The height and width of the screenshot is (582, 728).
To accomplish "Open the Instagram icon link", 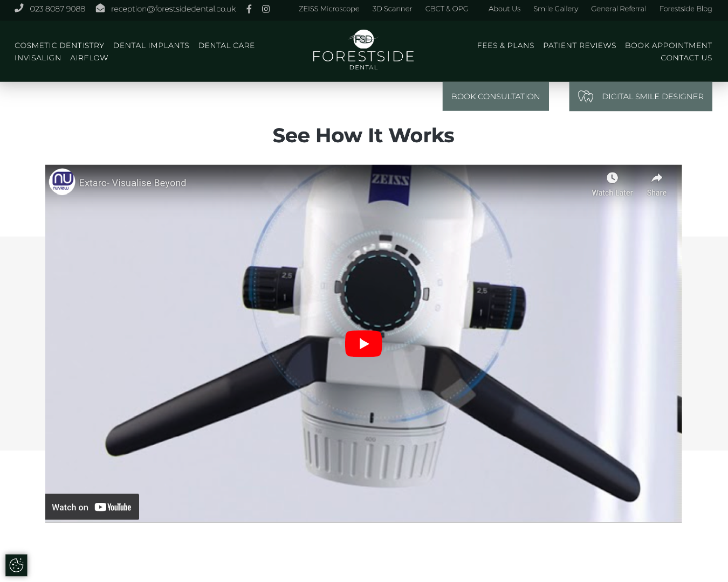I will click(266, 9).
